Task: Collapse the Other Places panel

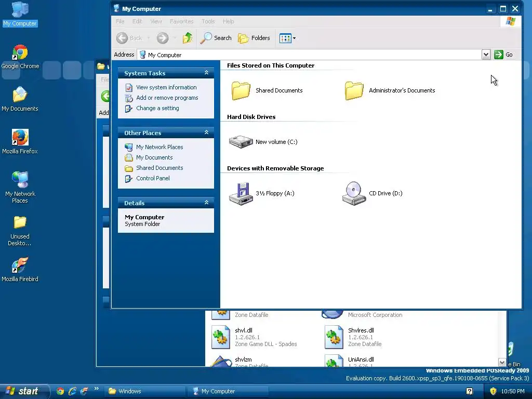Action: point(206,132)
